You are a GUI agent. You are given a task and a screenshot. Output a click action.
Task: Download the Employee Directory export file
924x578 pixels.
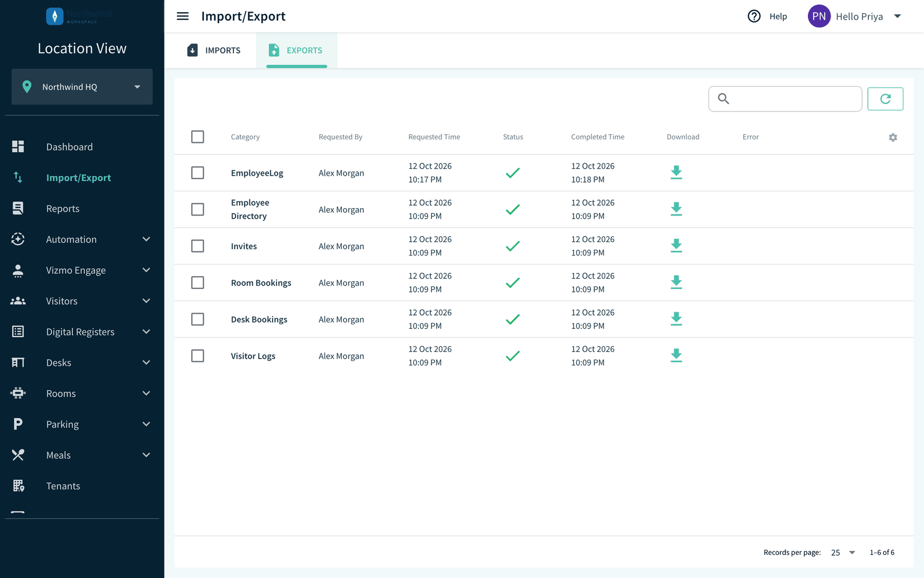676,209
